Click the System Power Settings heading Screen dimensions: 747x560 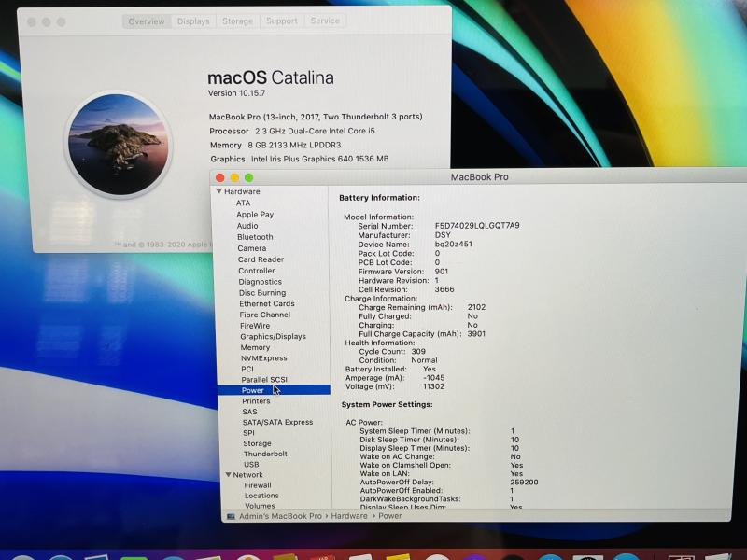click(387, 404)
